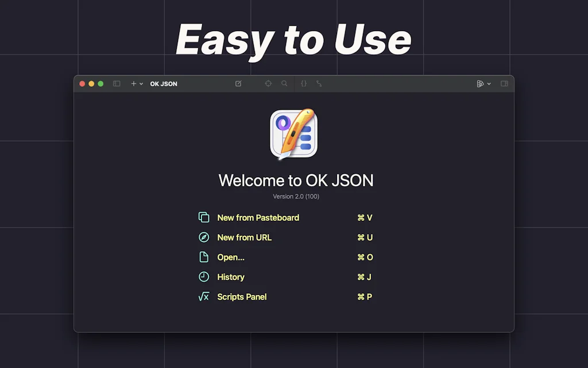588x368 pixels.
Task: Click the clock icon beside History
Action: tap(204, 277)
